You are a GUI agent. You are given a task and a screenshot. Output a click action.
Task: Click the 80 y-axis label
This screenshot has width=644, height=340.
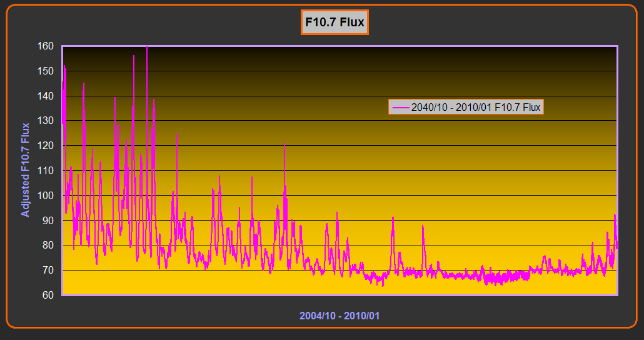pyautogui.click(x=48, y=245)
